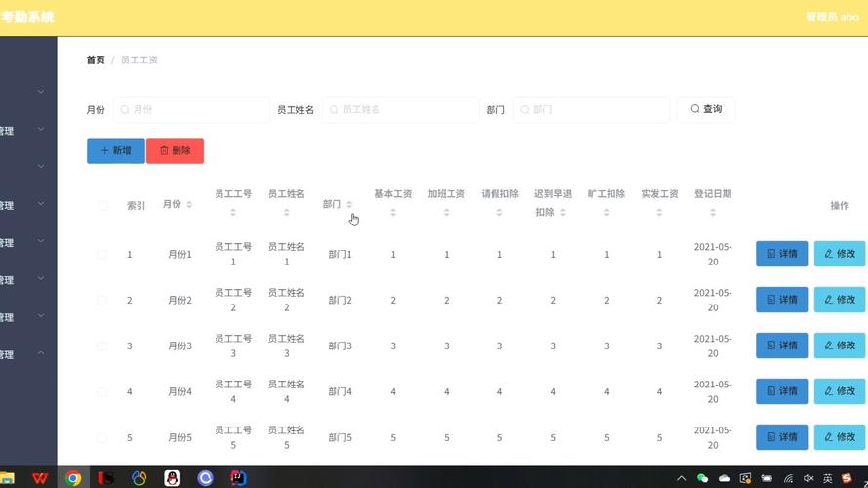
Task: Click 修改 edit for row 月份3
Action: coord(840,346)
